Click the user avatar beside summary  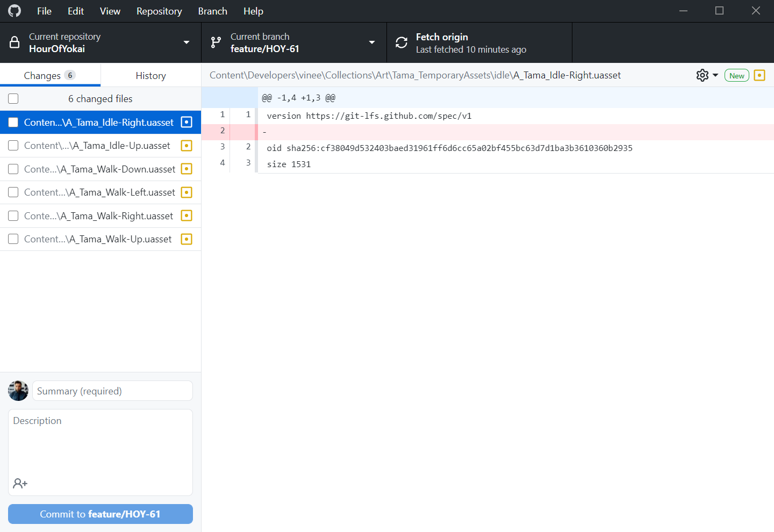(18, 391)
